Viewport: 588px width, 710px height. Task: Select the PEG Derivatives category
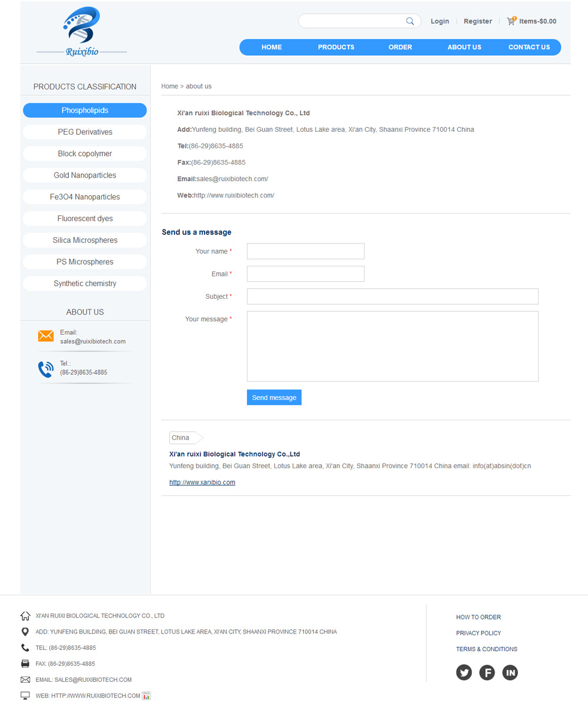(x=85, y=132)
